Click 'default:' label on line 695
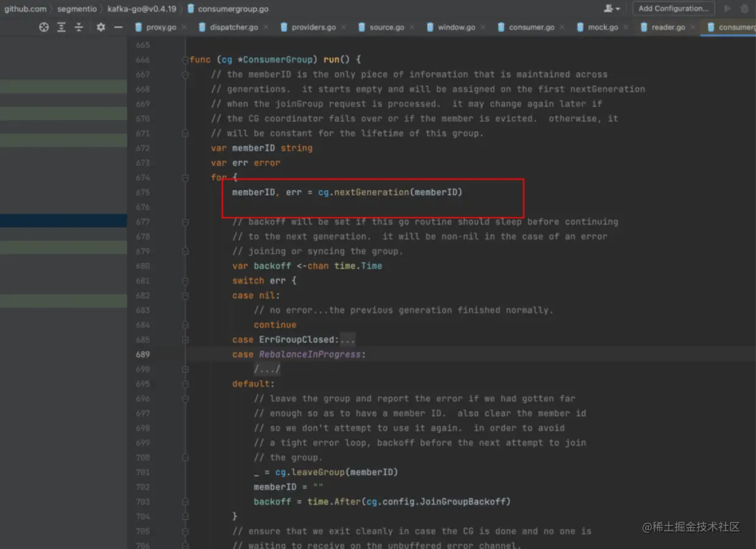 [x=254, y=384]
